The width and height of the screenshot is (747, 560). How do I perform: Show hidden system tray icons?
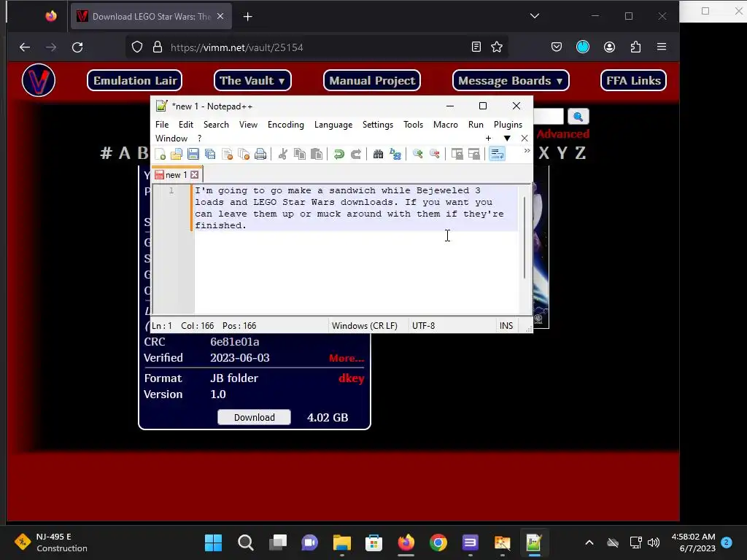point(589,542)
